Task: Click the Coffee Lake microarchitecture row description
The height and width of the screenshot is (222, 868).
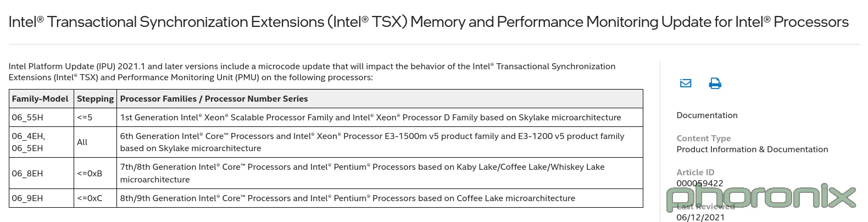Action: 380,198
